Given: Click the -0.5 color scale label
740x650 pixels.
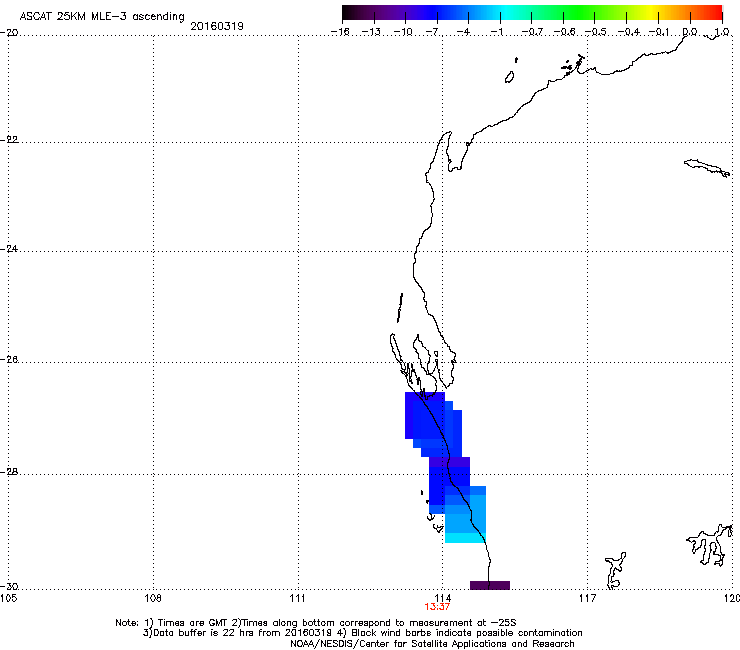Looking at the screenshot, I should click(x=596, y=32).
